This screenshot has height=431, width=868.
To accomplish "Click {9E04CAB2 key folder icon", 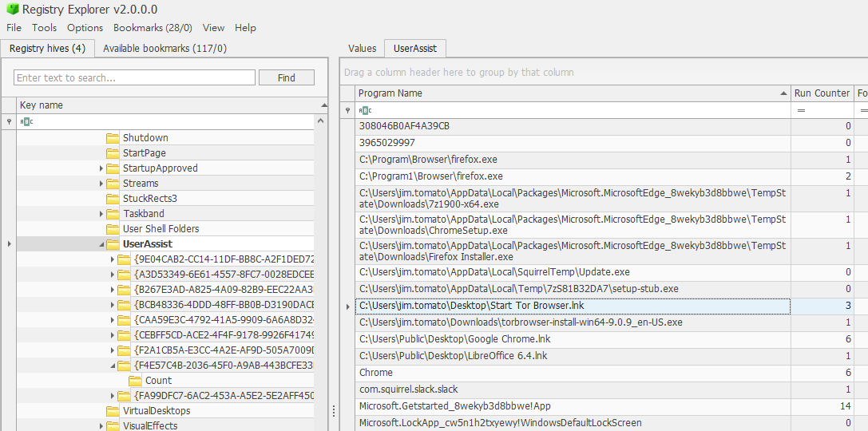I will coord(124,259).
